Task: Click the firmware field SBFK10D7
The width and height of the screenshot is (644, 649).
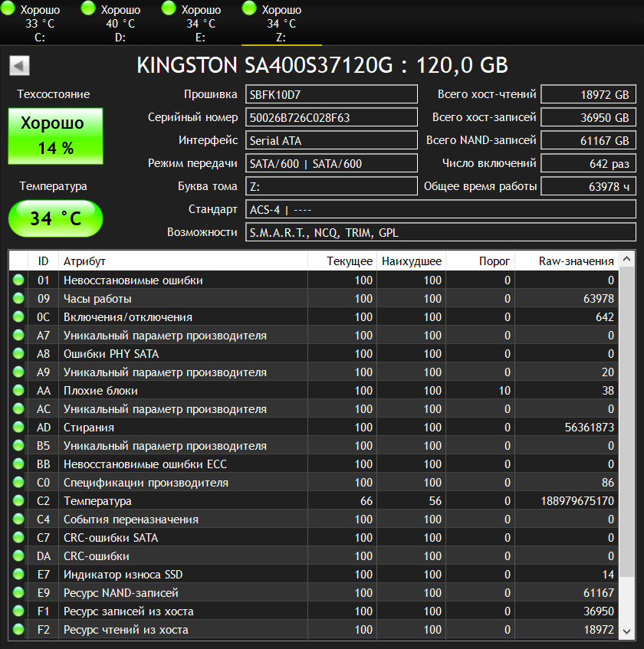Action: click(332, 95)
